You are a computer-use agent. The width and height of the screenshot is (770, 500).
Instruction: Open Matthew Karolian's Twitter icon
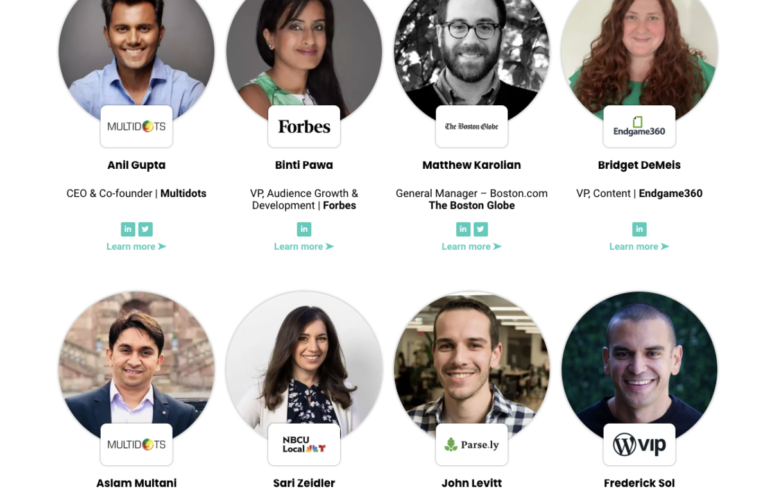(x=481, y=229)
